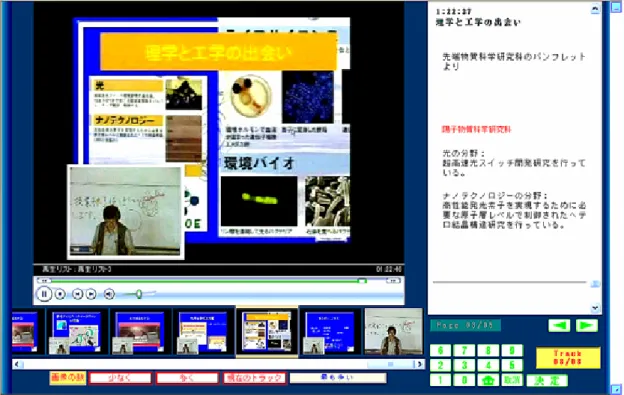The width and height of the screenshot is (624, 395).
Task: Click the thumbnail strip scrollbar handle
Action: [390, 364]
